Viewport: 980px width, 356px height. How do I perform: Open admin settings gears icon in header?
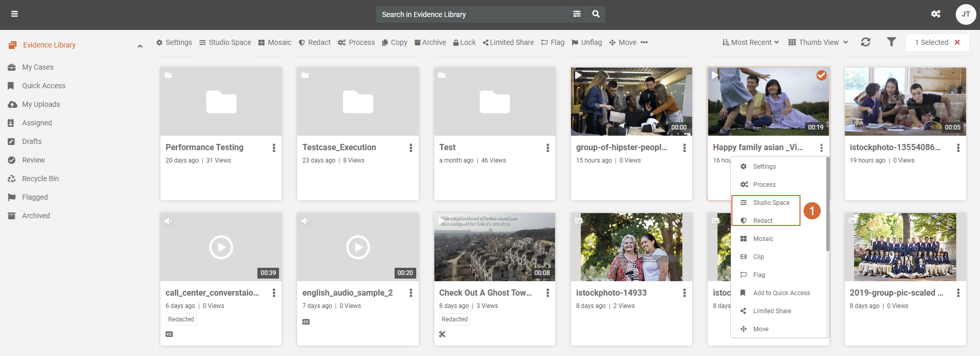tap(936, 14)
